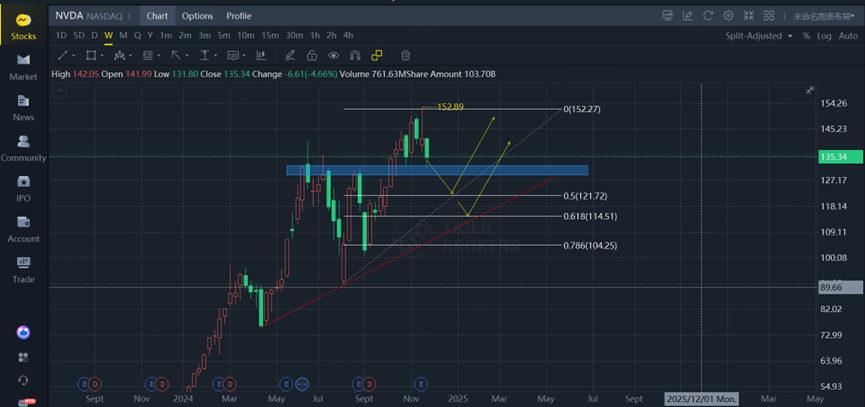This screenshot has width=865, height=407.
Task: Open the chart edit drawing icon
Action: (687, 15)
